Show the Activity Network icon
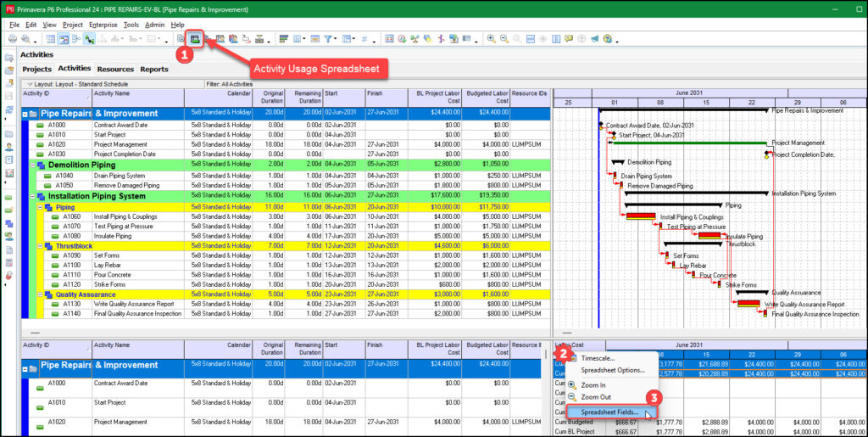Image resolution: width=868 pixels, height=437 pixels. click(76, 39)
